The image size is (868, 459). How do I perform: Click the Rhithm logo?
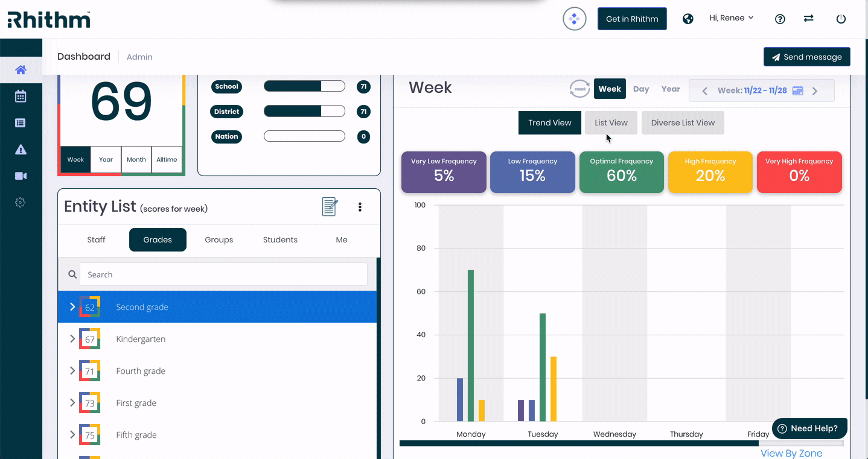49,19
